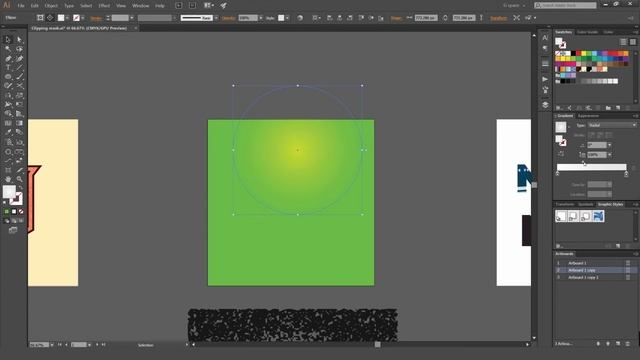The image size is (640, 360).
Task: Click the Stroke link in control bar
Action: [96, 18]
